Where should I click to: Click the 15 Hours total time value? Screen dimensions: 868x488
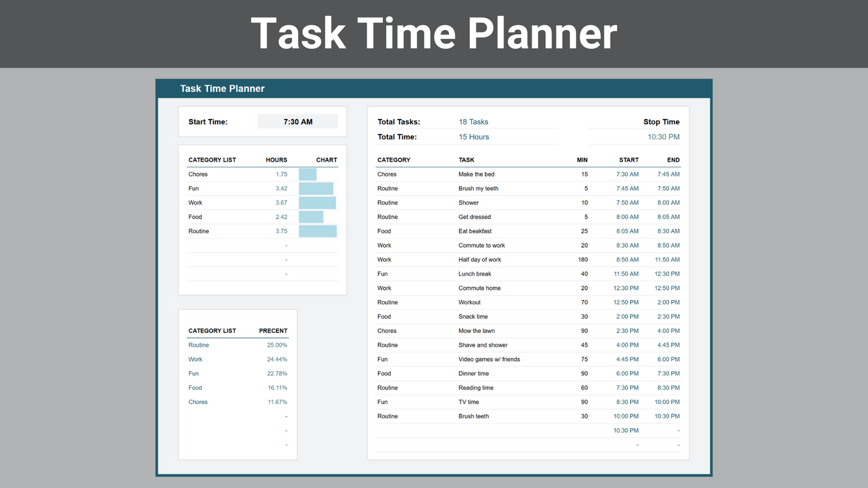point(473,137)
